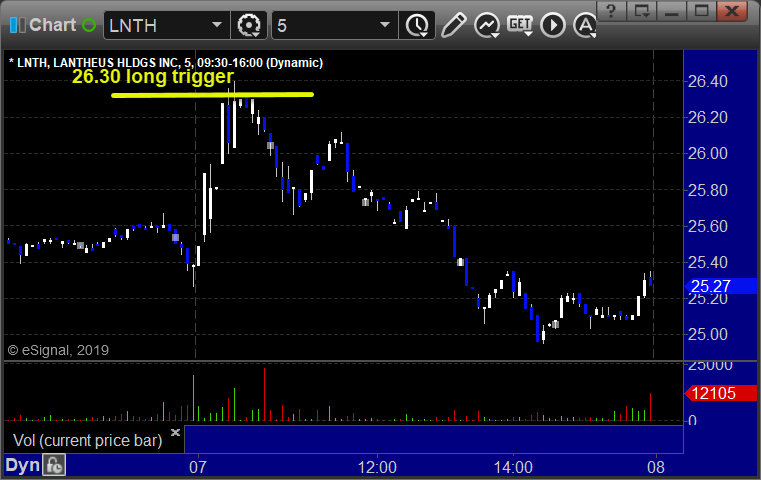Click the pop-out window button
This screenshot has width=761, height=480.
click(x=641, y=11)
